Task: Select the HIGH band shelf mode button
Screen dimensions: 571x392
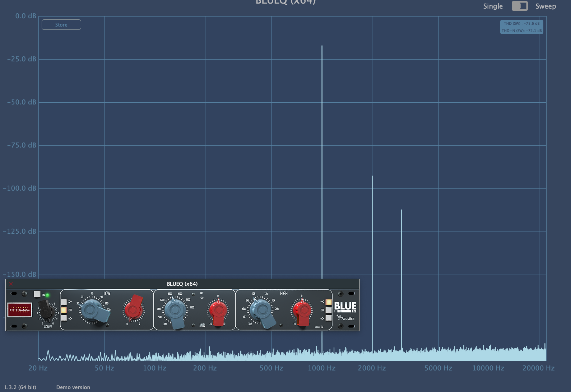Action: click(329, 302)
